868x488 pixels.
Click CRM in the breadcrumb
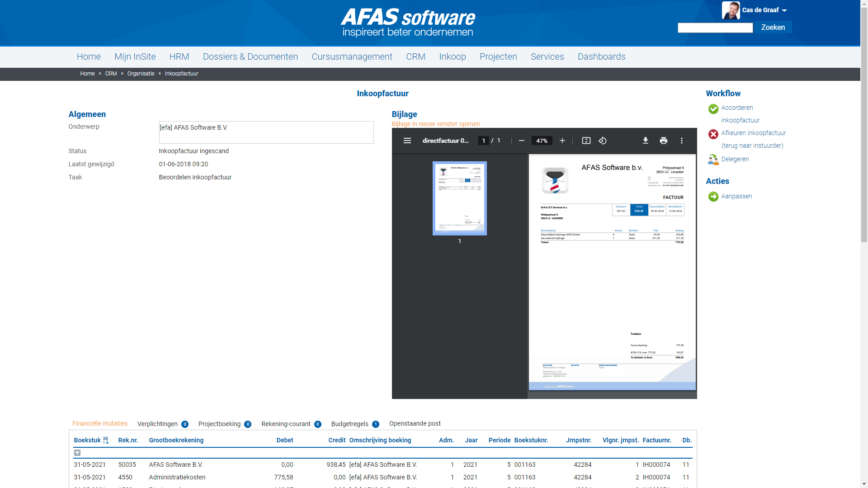(111, 74)
